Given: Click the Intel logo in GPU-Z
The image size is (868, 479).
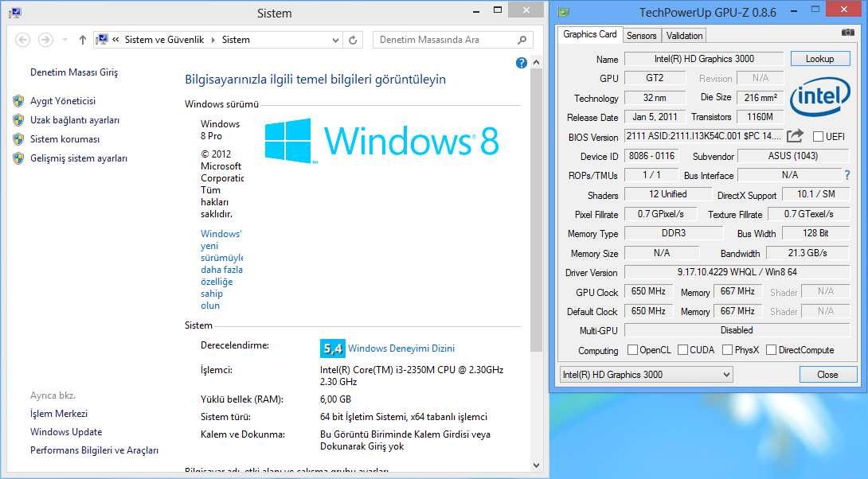Looking at the screenshot, I should (820, 97).
